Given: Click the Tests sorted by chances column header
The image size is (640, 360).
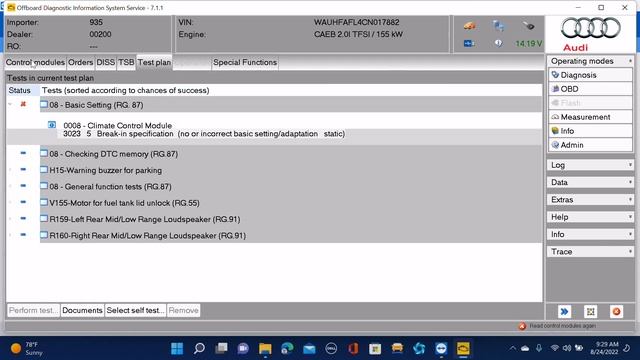Looking at the screenshot, I should point(126,90).
